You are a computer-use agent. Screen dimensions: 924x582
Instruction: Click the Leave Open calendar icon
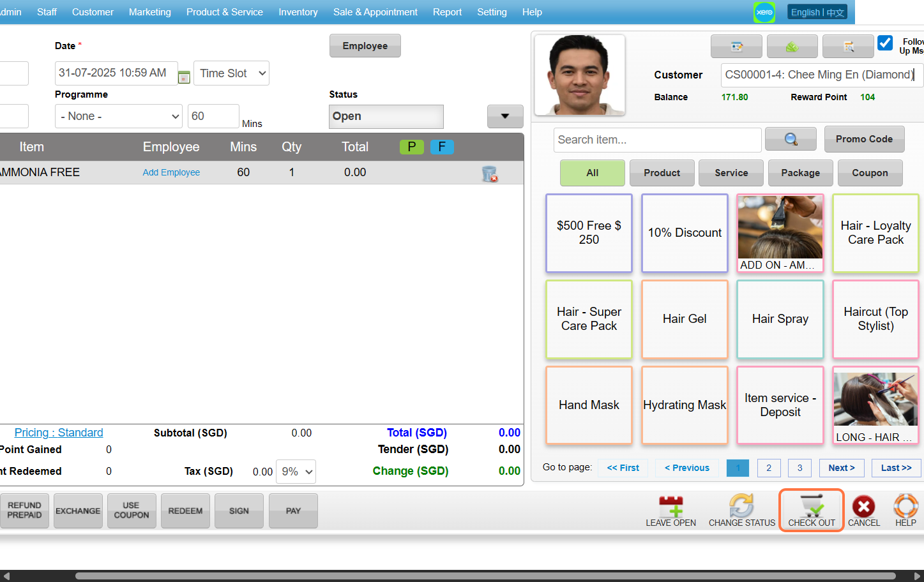670,506
